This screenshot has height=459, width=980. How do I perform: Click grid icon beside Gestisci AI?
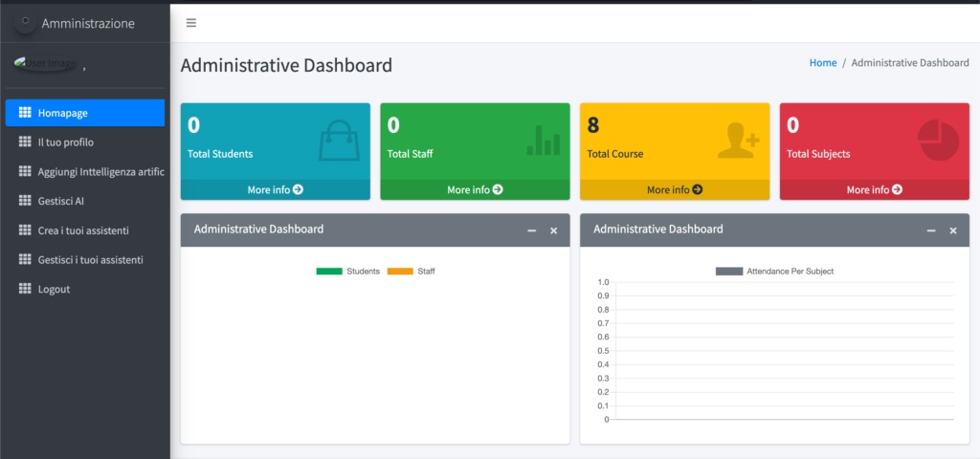(x=25, y=201)
